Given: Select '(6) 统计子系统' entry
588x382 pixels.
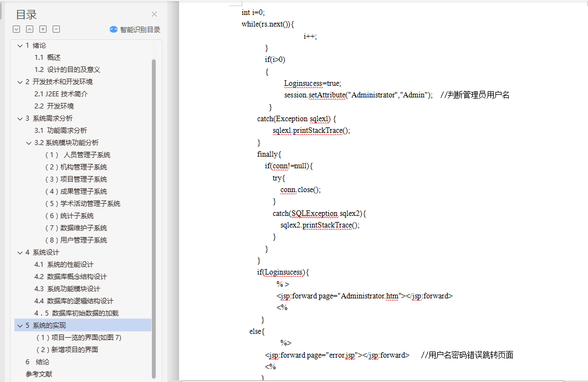Looking at the screenshot, I should [x=69, y=216].
